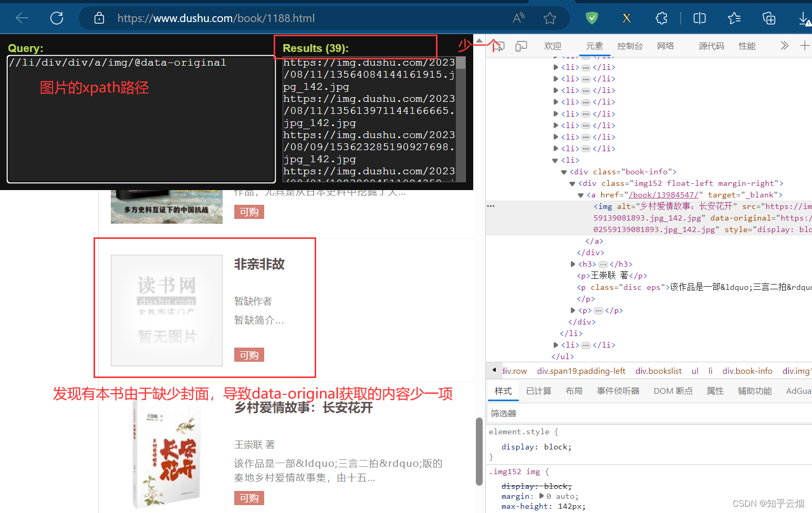Expand the collapsed h3 ellipsis badge
Screen dimensions: 812x513
[603, 264]
